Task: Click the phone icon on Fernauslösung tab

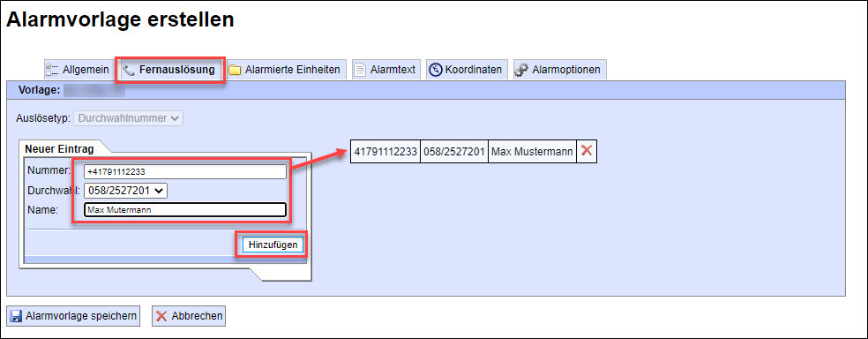Action: point(129,70)
